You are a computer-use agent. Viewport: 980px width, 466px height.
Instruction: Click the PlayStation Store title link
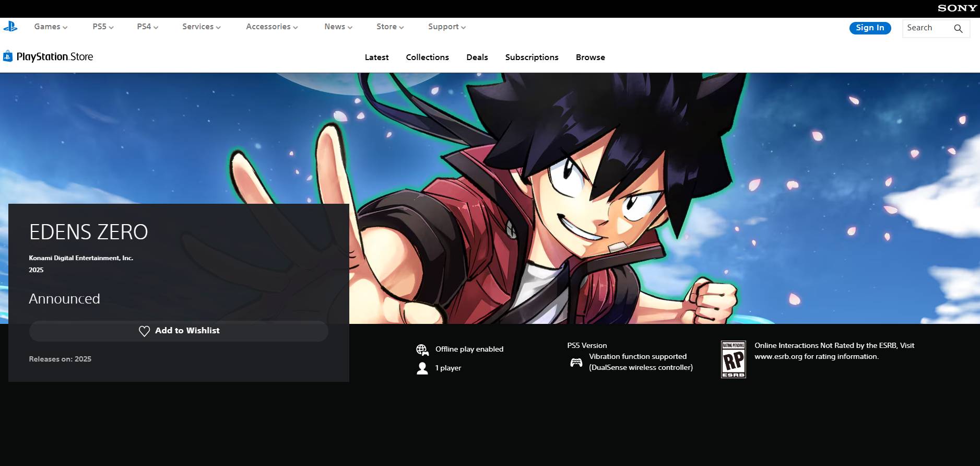click(54, 56)
